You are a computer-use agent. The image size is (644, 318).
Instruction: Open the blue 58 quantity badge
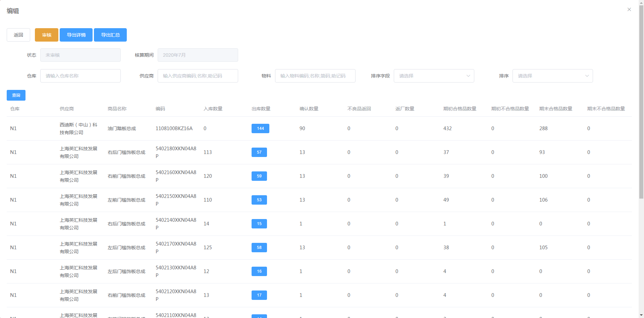[259, 248]
